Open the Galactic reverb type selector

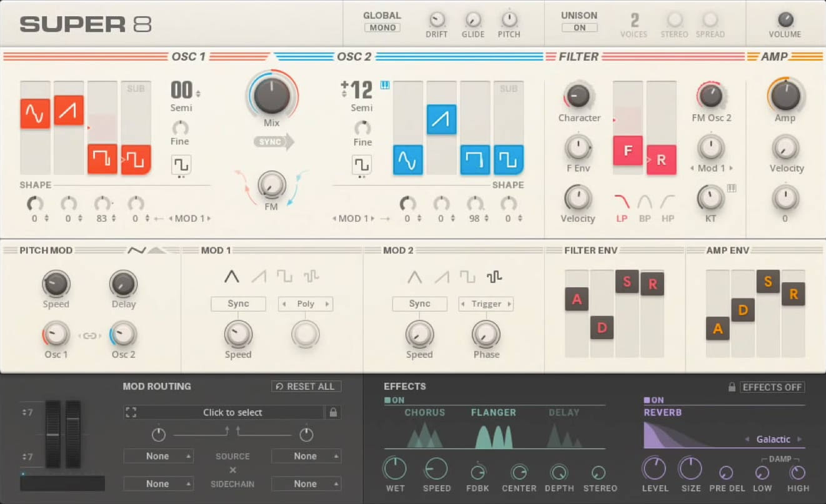[774, 439]
